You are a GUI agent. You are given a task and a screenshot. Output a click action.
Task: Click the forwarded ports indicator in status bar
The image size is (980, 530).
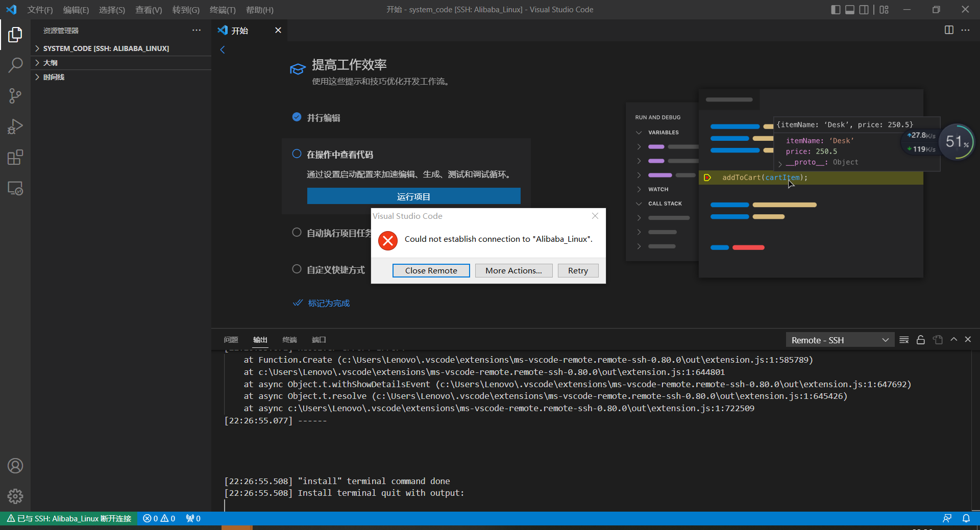[x=193, y=518]
